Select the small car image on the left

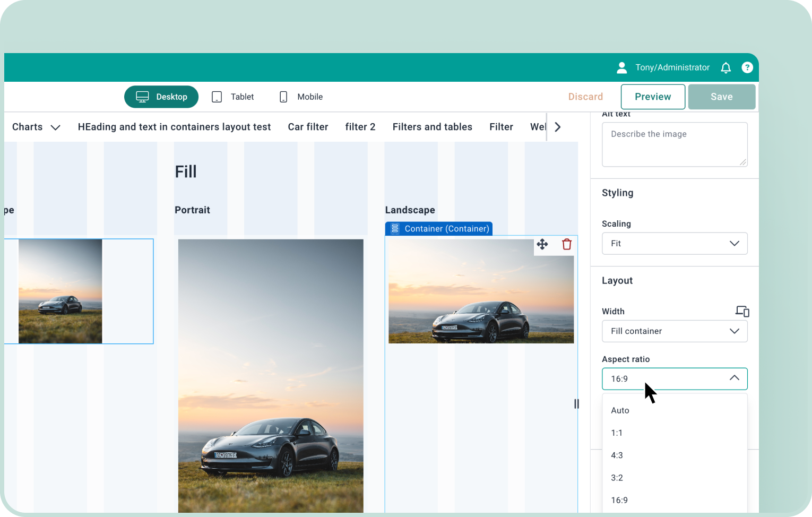(x=61, y=291)
